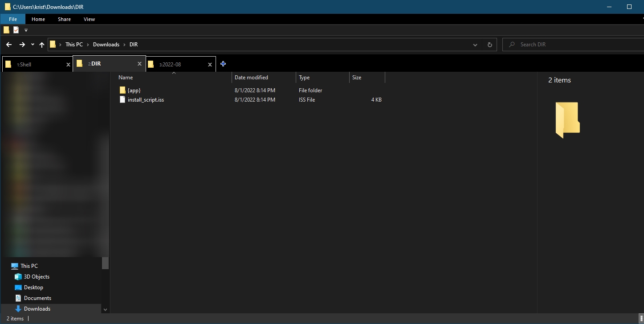This screenshot has height=324, width=644.
Task: Minimize the File Explorer window
Action: (x=609, y=7)
